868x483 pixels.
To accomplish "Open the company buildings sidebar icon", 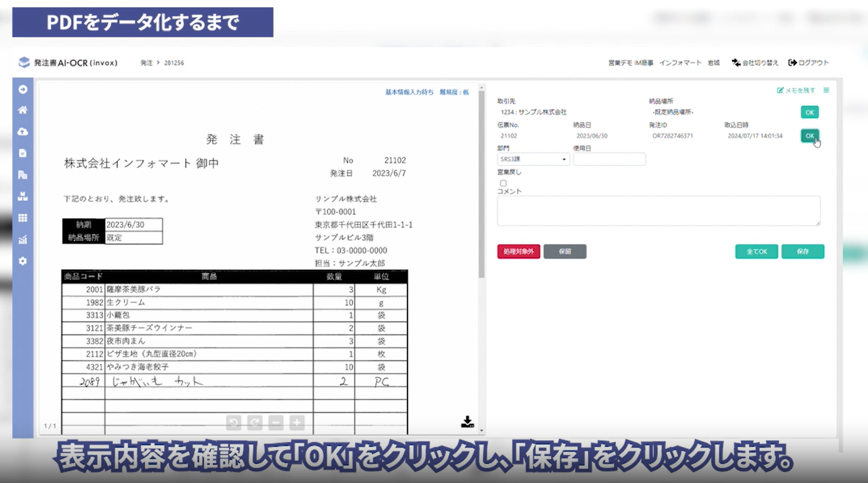I will (x=23, y=175).
